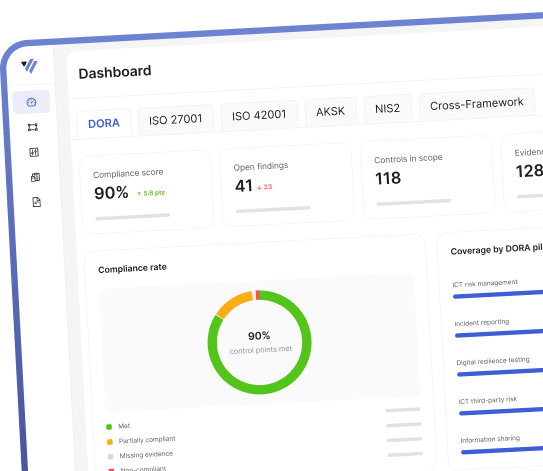This screenshot has width=543, height=471.
Task: Click the 41 open findings value
Action: tap(244, 186)
